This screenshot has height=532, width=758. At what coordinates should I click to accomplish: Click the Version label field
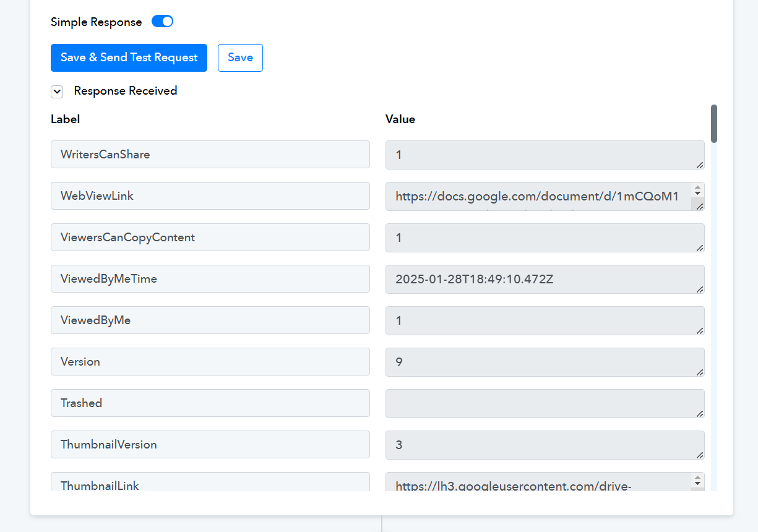(210, 361)
